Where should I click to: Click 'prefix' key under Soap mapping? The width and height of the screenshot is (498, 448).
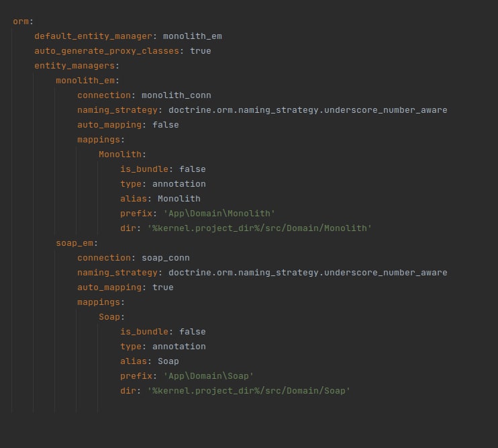136,376
